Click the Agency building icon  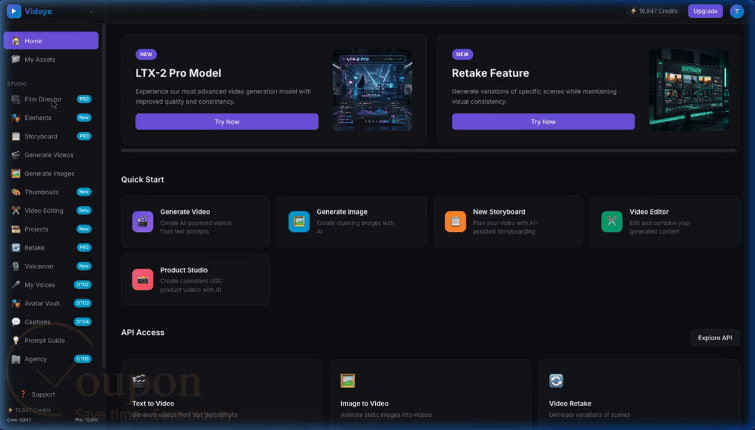(x=16, y=359)
